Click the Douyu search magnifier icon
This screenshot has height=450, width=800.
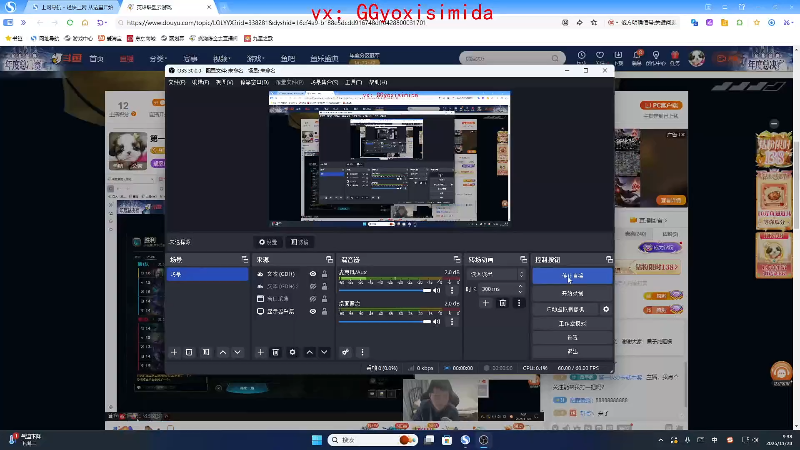click(555, 58)
